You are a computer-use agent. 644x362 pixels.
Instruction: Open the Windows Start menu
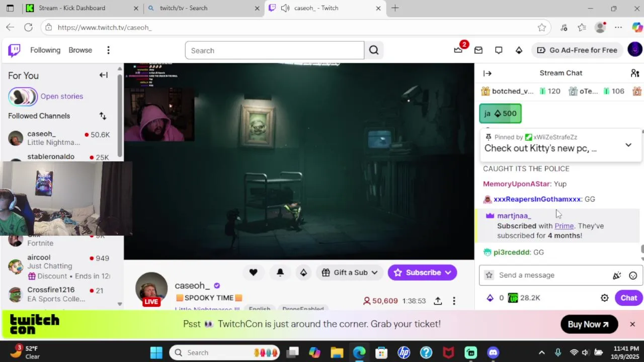pos(156,352)
